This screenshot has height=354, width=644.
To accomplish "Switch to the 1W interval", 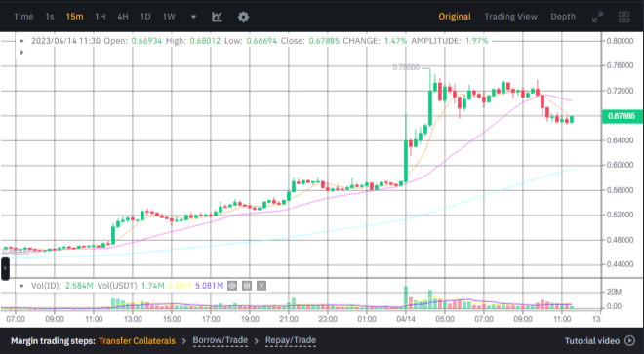I will 169,17.
